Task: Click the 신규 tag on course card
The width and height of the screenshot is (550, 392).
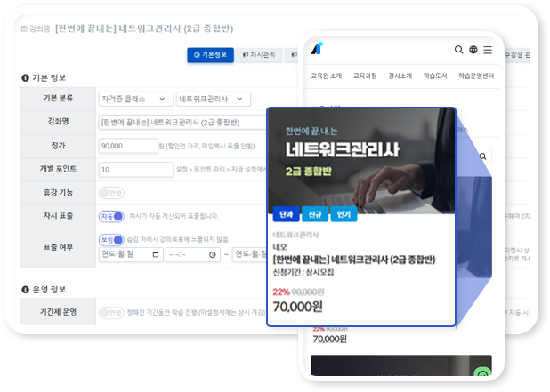Action: (x=315, y=214)
